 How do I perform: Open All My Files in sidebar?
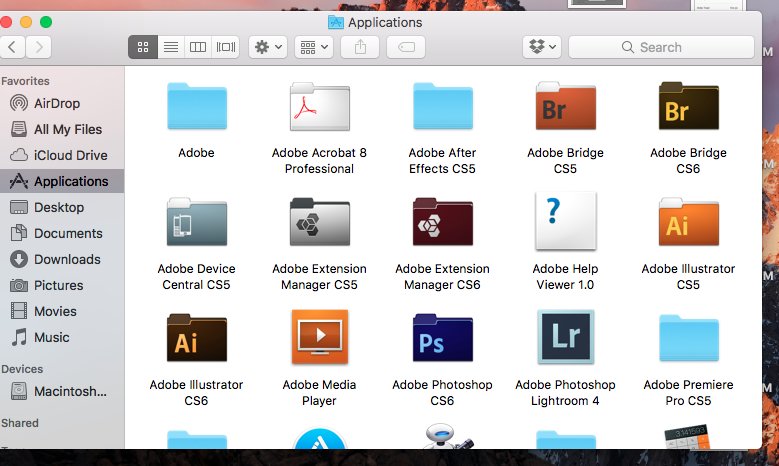coord(62,129)
